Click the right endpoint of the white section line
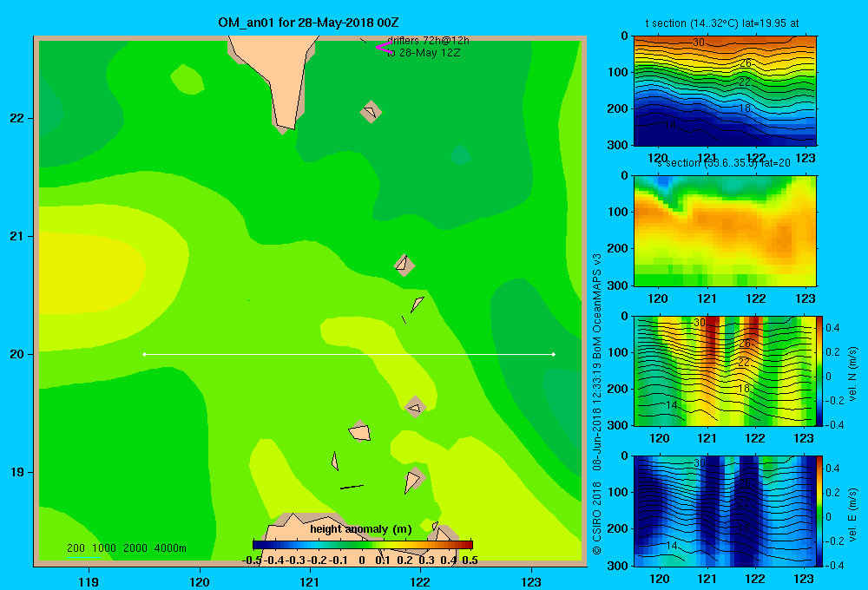Image resolution: width=868 pixels, height=590 pixels. click(x=554, y=354)
